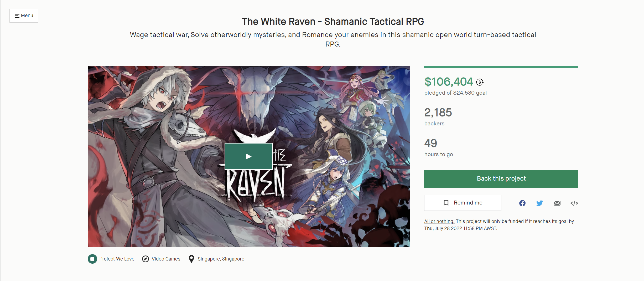Click the project title heading
Screen dimensions: 644x281
click(333, 22)
